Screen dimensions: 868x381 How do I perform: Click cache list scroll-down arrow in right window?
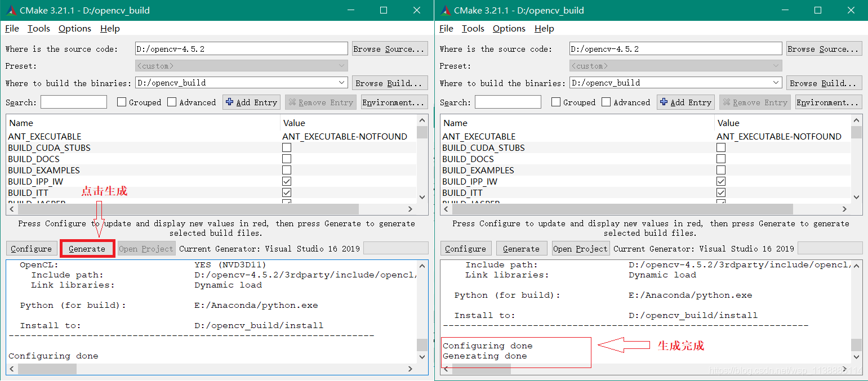point(857,197)
